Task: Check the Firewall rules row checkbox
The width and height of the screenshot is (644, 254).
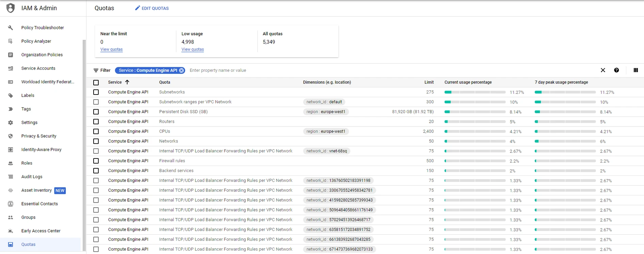Action: coord(96,161)
